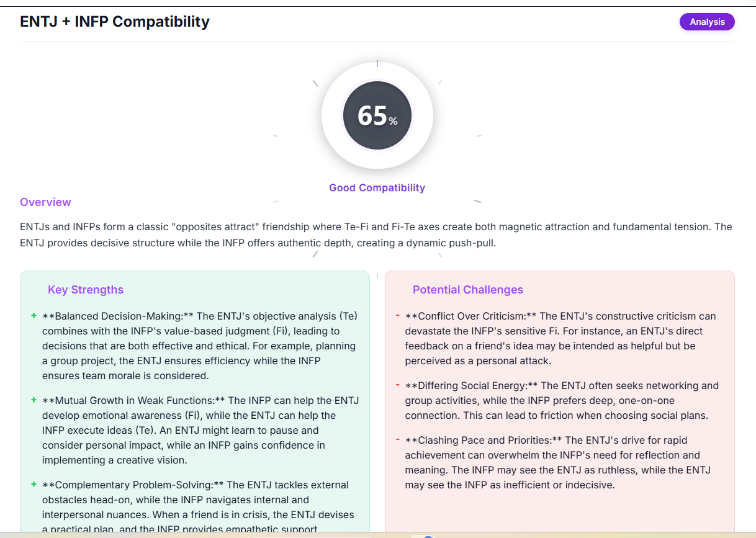This screenshot has height=538, width=756.
Task: Click the minus icon beside Differing Social Energy
Action: point(398,385)
